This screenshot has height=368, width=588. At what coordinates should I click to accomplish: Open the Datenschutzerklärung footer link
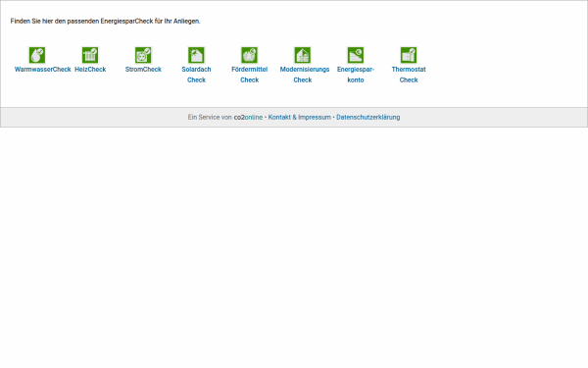coord(368,117)
